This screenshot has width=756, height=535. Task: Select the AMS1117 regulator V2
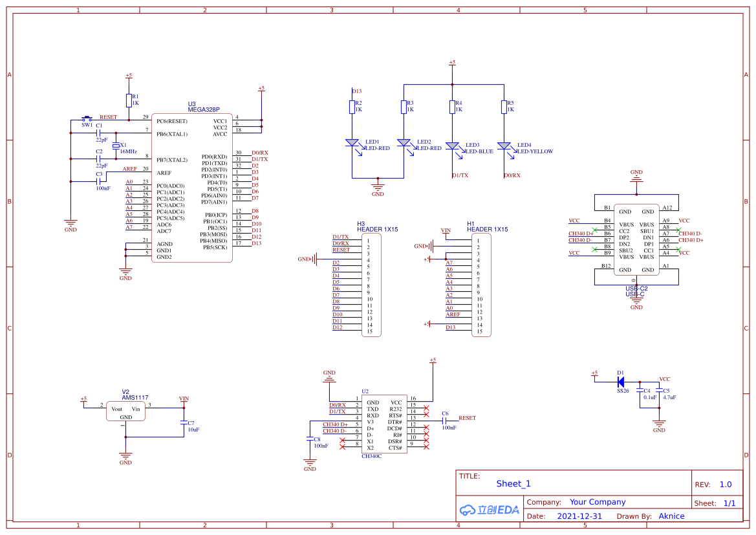[x=126, y=411]
